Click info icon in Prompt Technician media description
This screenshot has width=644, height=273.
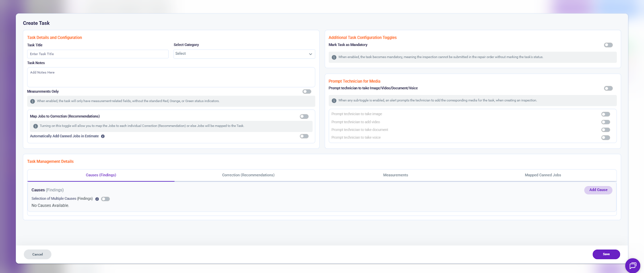coord(334,101)
